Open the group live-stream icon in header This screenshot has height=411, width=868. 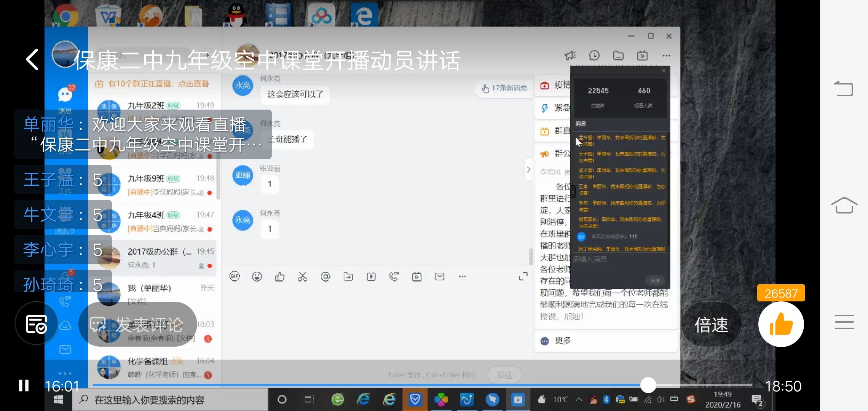tap(642, 56)
